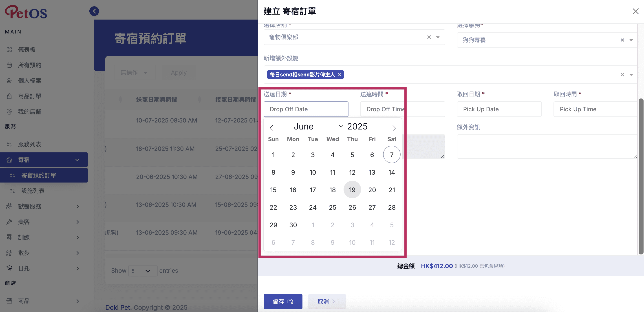Screen dimensions: 644x312
Task: Select 寄宿預約訂單 submenu item
Action: (44, 175)
